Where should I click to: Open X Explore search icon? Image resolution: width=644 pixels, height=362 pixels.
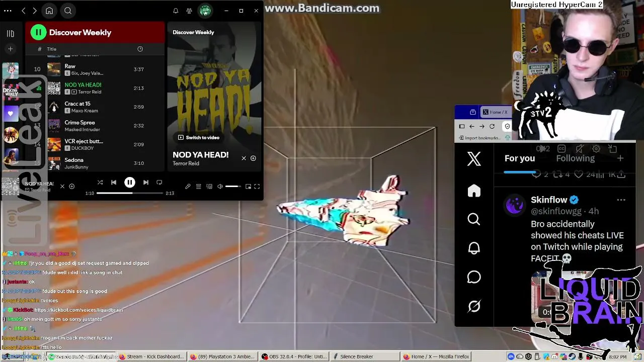pyautogui.click(x=474, y=219)
